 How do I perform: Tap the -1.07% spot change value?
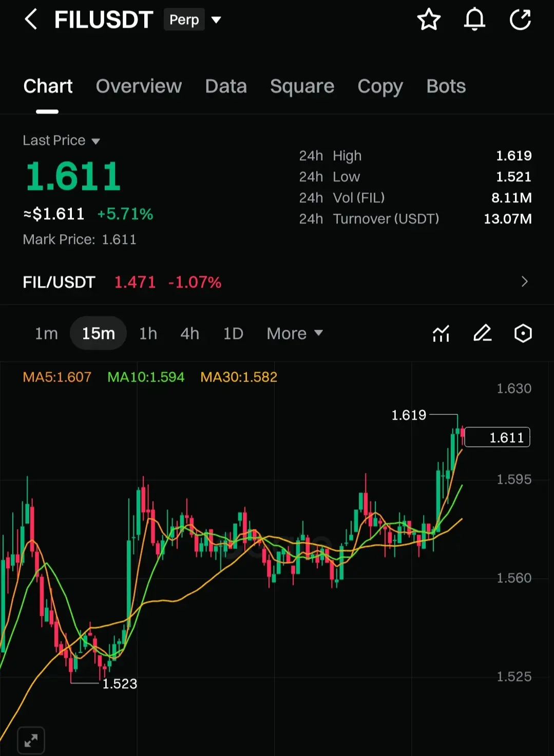pyautogui.click(x=195, y=282)
